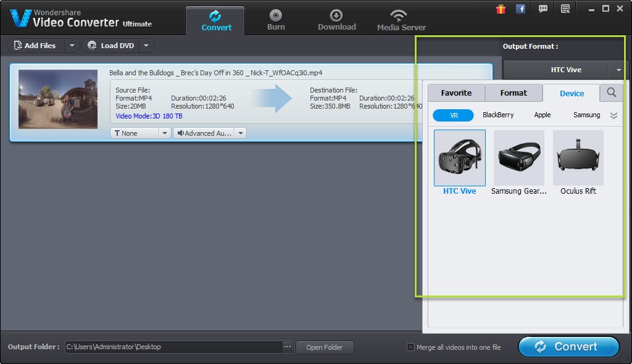Expand the Load DVD dropdown arrow
Viewport: 632px width, 364px height.
pos(146,46)
